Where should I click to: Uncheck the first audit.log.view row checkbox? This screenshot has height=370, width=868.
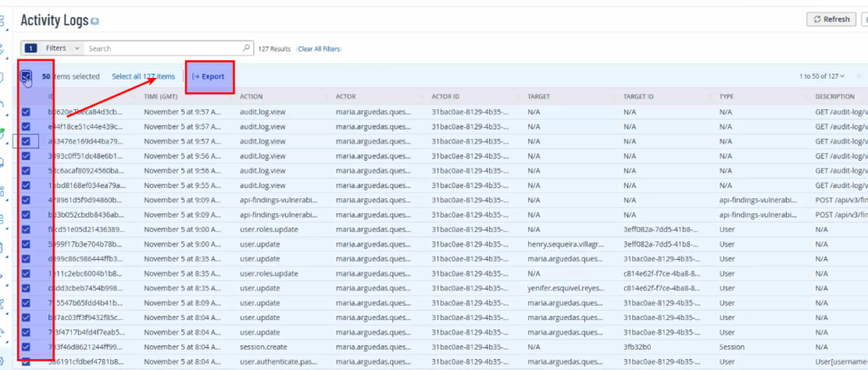tap(26, 112)
